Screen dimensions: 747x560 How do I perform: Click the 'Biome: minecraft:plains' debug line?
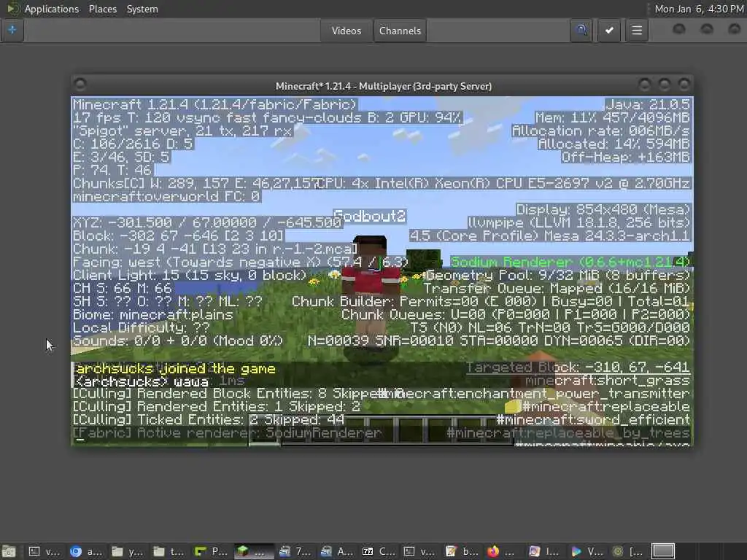point(152,315)
